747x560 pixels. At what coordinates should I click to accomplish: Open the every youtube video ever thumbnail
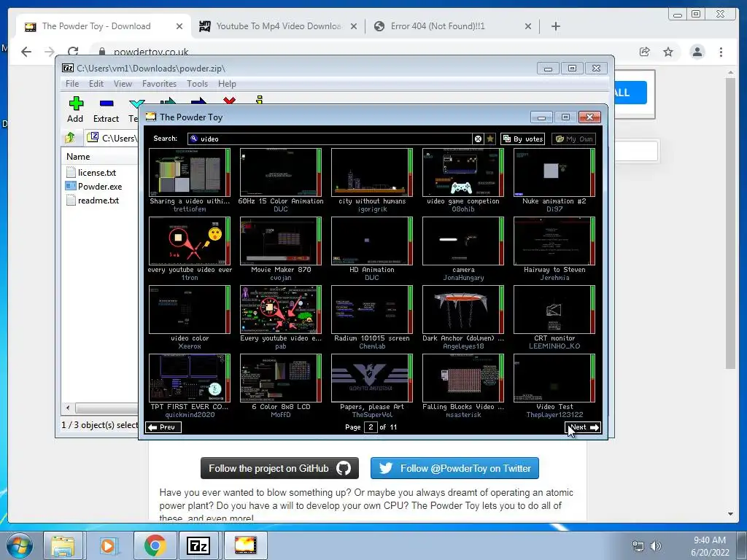190,241
